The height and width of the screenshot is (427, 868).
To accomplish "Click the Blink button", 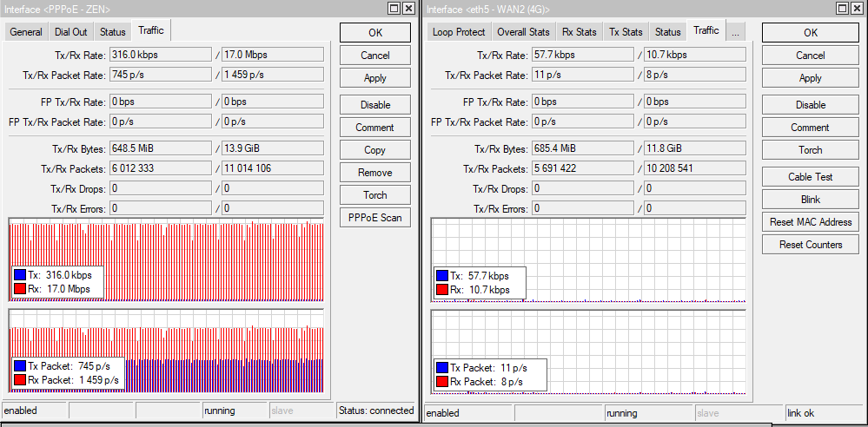I will [x=811, y=200].
